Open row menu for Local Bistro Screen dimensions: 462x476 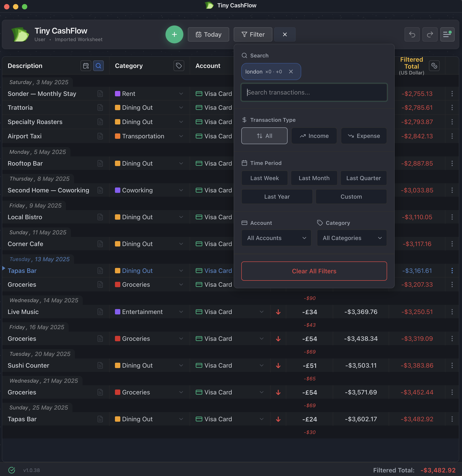coord(452,217)
